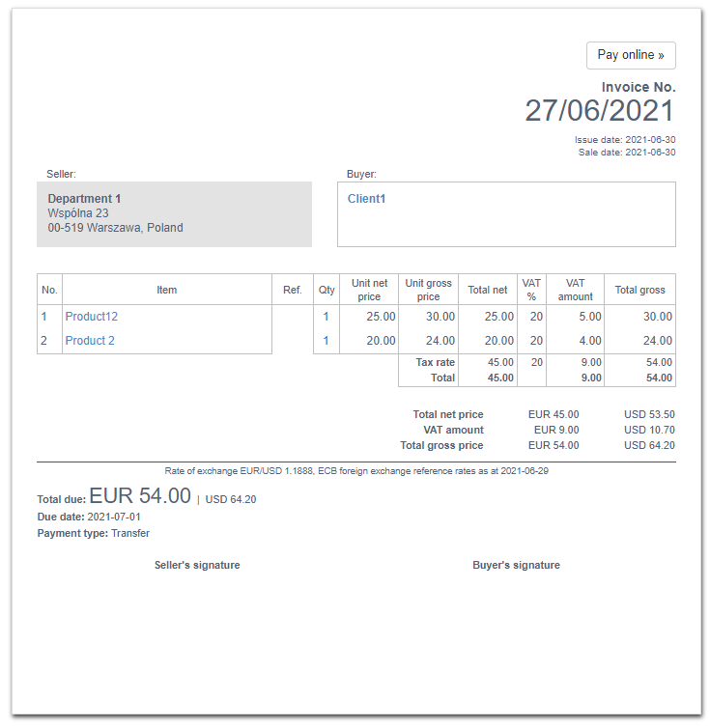Click the Payment type Transfer line
The height and width of the screenshot is (728, 710).
click(x=93, y=533)
